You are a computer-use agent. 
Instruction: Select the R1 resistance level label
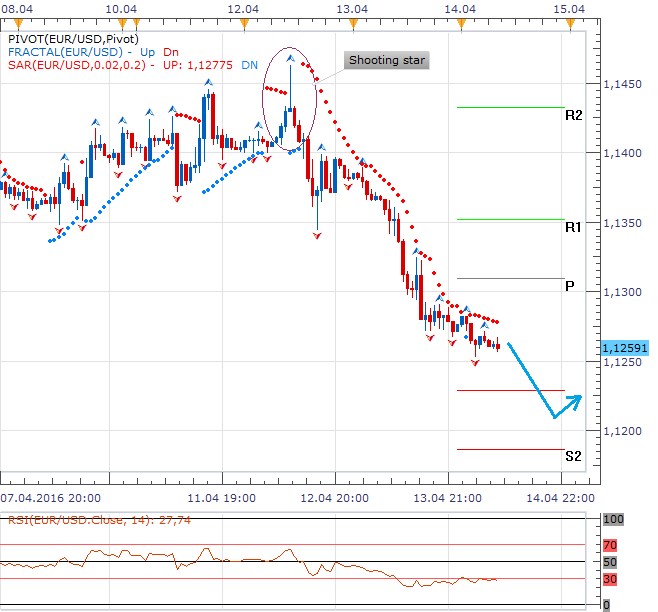pyautogui.click(x=573, y=228)
